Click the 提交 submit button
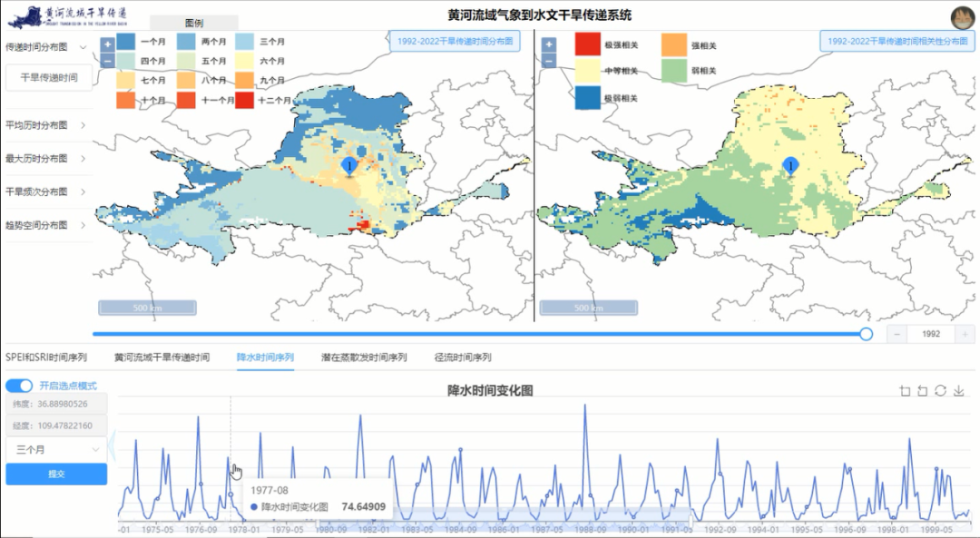 pos(56,474)
